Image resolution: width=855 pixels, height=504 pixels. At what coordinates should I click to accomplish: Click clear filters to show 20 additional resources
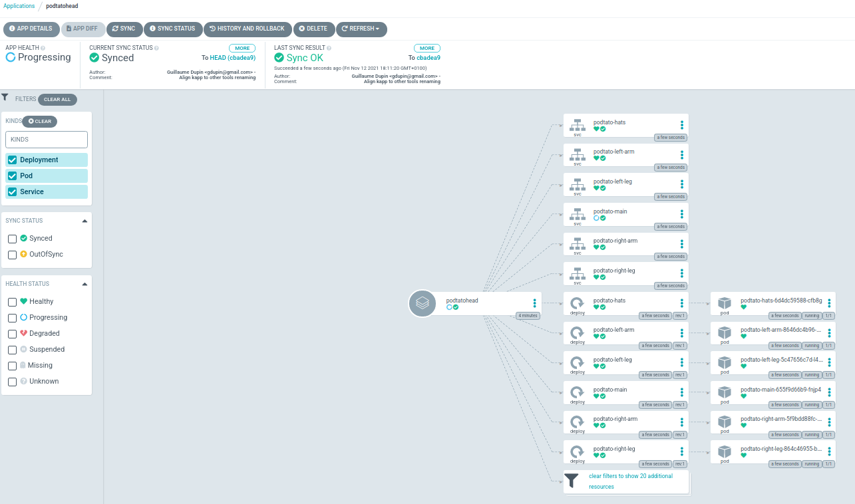pos(630,481)
